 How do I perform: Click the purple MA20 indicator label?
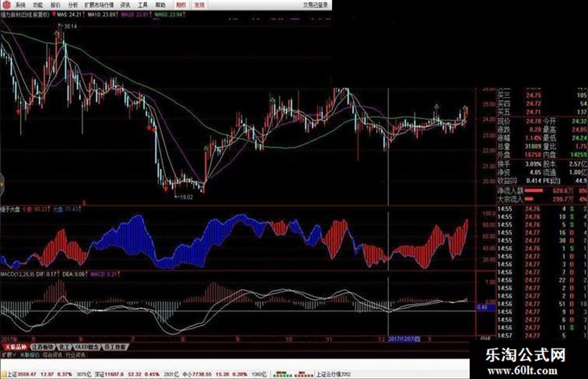[x=134, y=15]
